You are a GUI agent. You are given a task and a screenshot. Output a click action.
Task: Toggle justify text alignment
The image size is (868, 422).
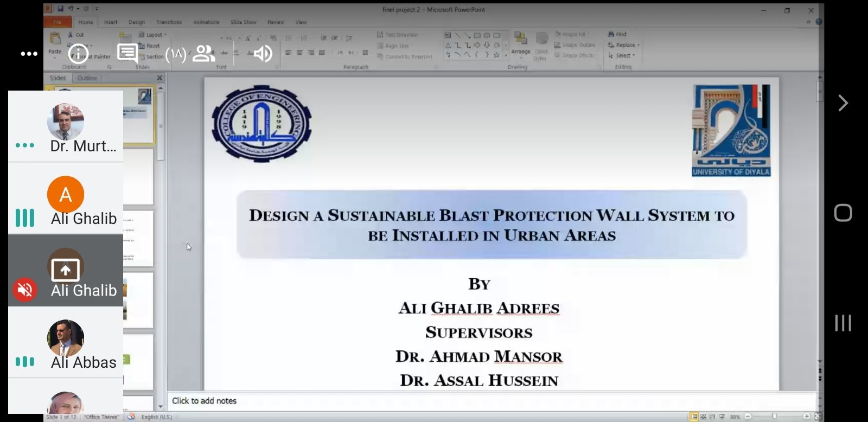[322, 53]
